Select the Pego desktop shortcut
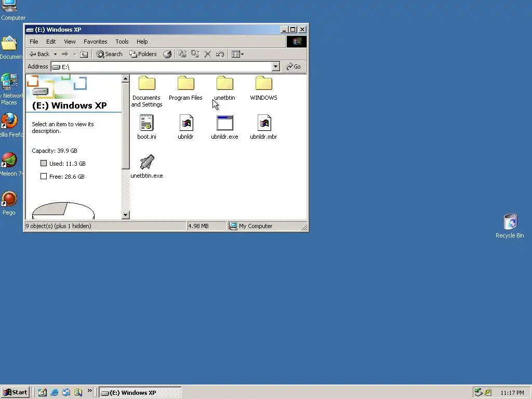The width and height of the screenshot is (532, 399). point(9,204)
